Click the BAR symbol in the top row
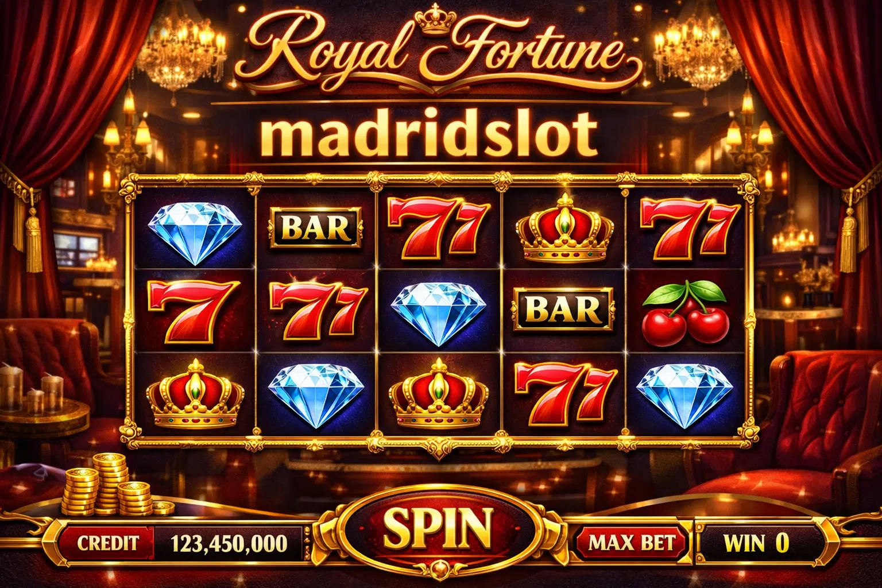This screenshot has height=588, width=882. (316, 227)
